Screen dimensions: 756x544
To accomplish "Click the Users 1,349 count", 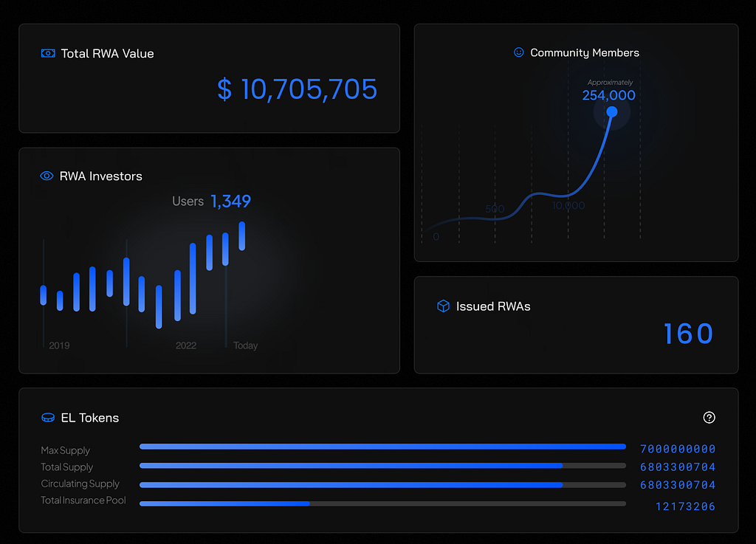I will pos(211,201).
